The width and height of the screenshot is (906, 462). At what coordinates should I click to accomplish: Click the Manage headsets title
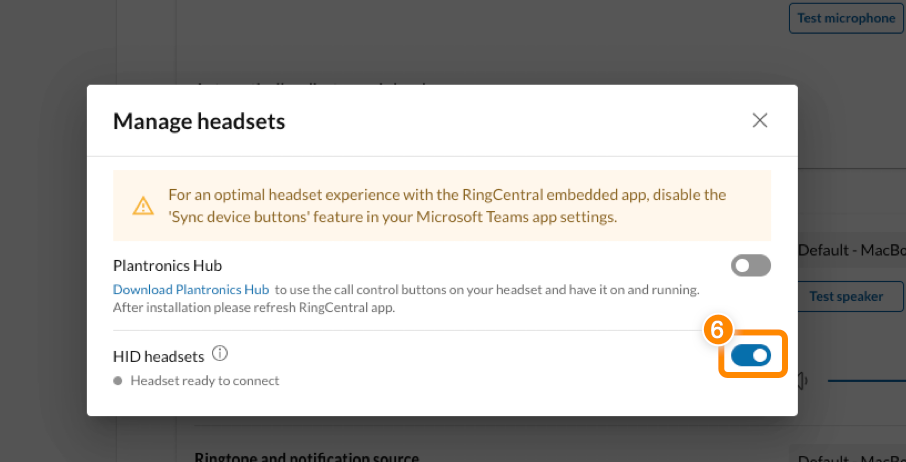pyautogui.click(x=199, y=121)
